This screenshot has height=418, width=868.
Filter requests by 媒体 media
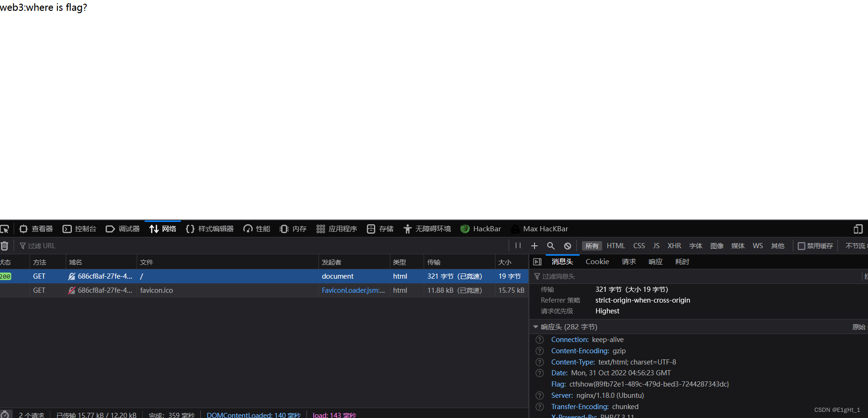point(738,246)
